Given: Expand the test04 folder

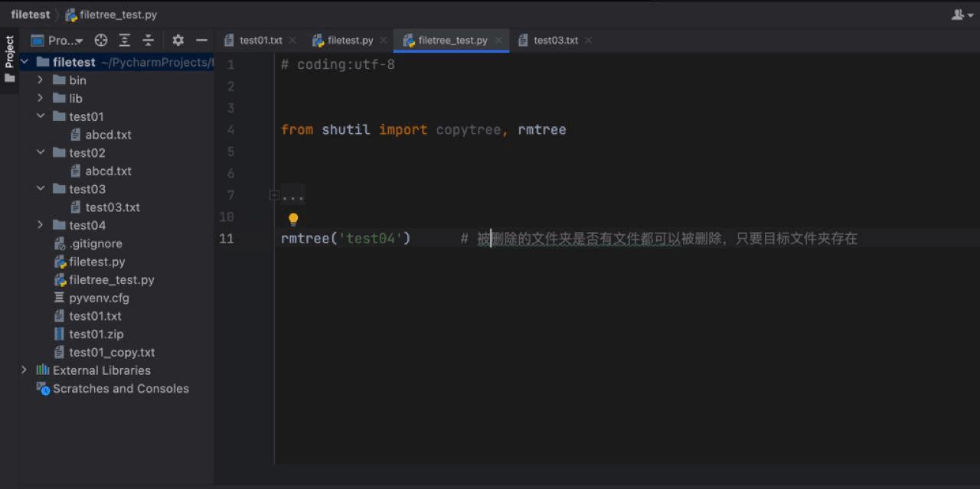Looking at the screenshot, I should (x=40, y=225).
